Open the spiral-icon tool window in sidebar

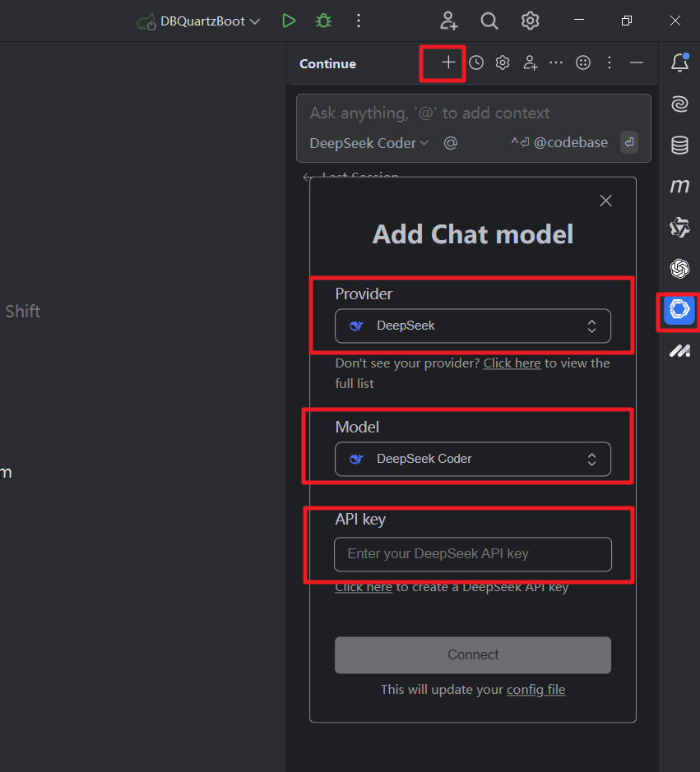click(x=679, y=104)
